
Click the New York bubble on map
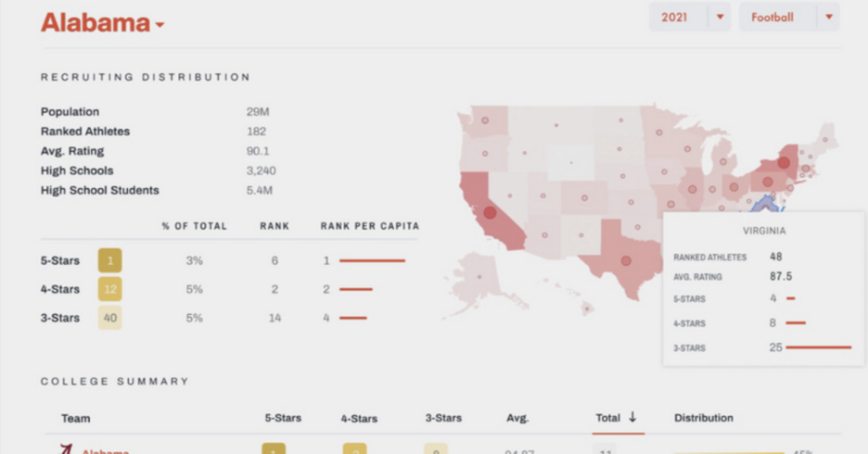point(784,163)
